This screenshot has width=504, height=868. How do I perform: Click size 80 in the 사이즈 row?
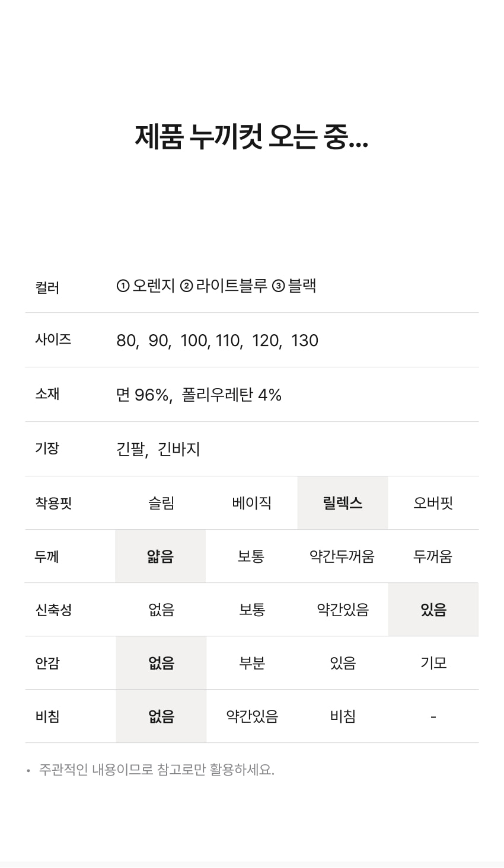point(126,341)
